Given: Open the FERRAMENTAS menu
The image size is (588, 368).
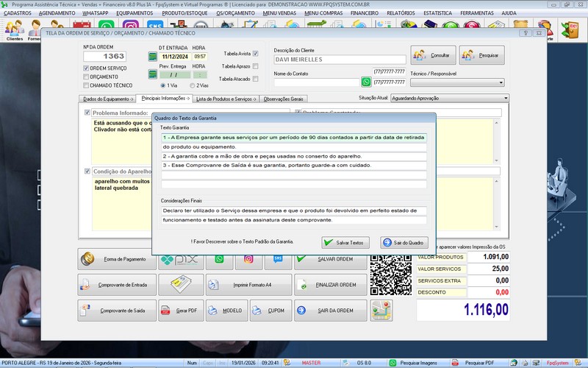Looking at the screenshot, I should tap(477, 13).
